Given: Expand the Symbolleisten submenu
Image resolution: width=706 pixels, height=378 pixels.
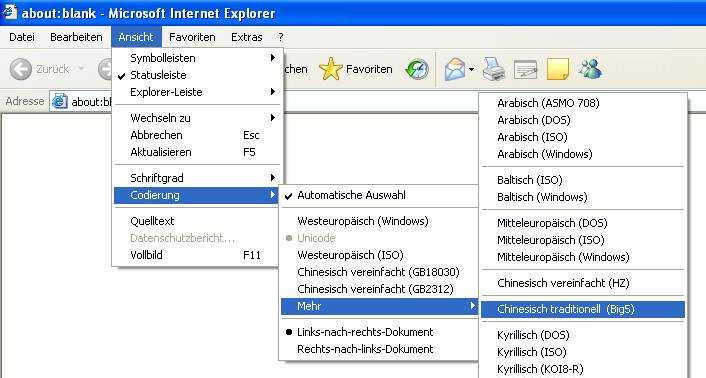Looking at the screenshot, I should coord(196,58).
